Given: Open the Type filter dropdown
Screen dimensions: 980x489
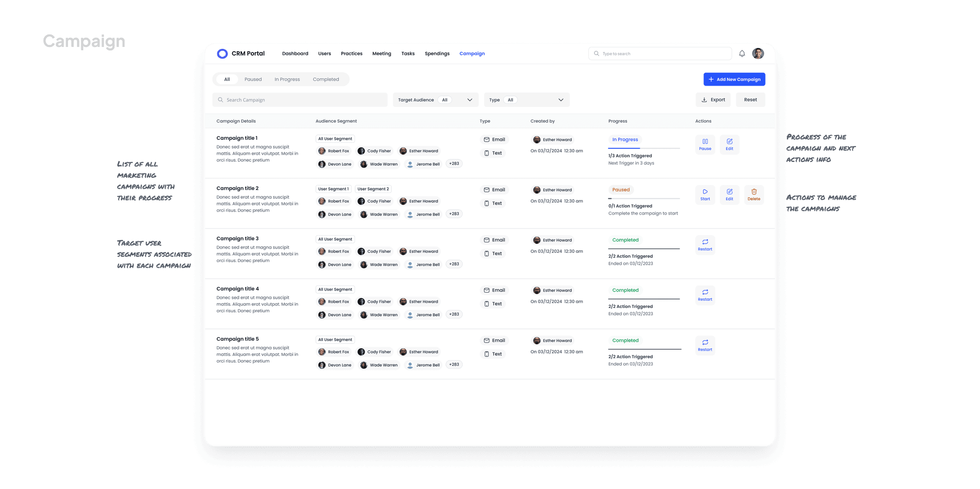Looking at the screenshot, I should [x=560, y=100].
